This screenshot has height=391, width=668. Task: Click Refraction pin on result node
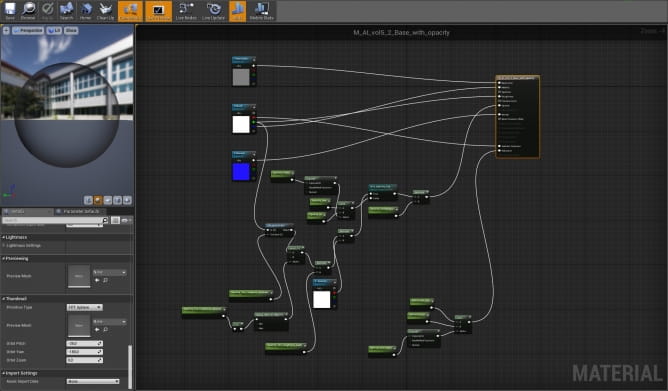499,151
